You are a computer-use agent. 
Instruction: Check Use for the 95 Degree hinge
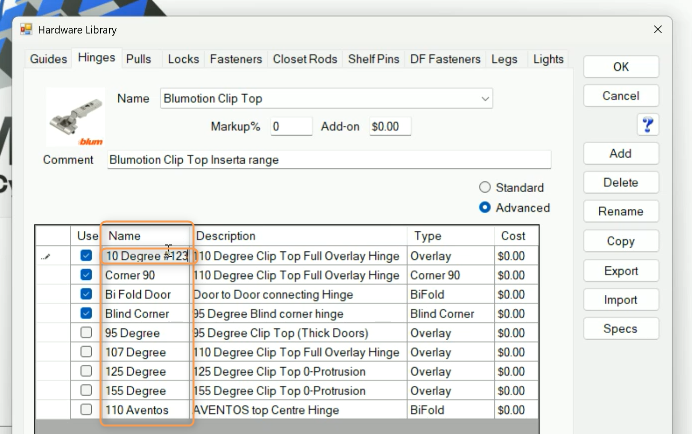(86, 332)
